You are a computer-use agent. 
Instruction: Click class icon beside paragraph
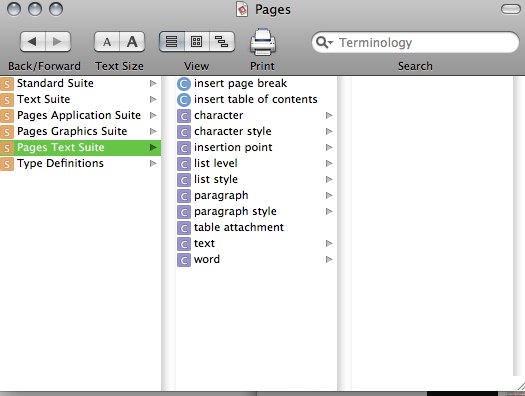tap(184, 196)
